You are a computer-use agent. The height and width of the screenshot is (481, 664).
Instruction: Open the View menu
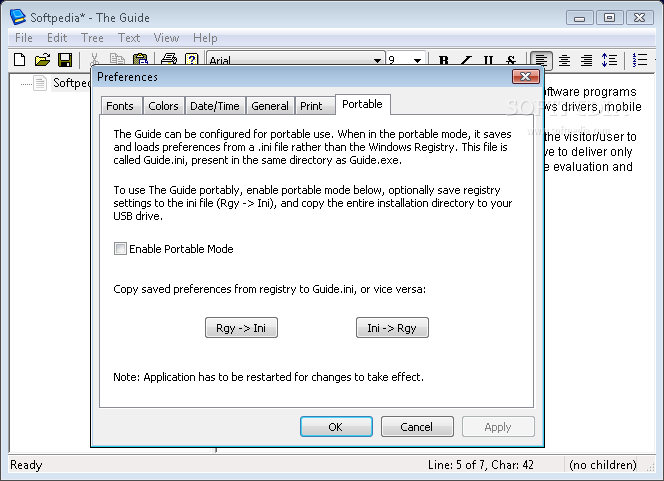166,38
